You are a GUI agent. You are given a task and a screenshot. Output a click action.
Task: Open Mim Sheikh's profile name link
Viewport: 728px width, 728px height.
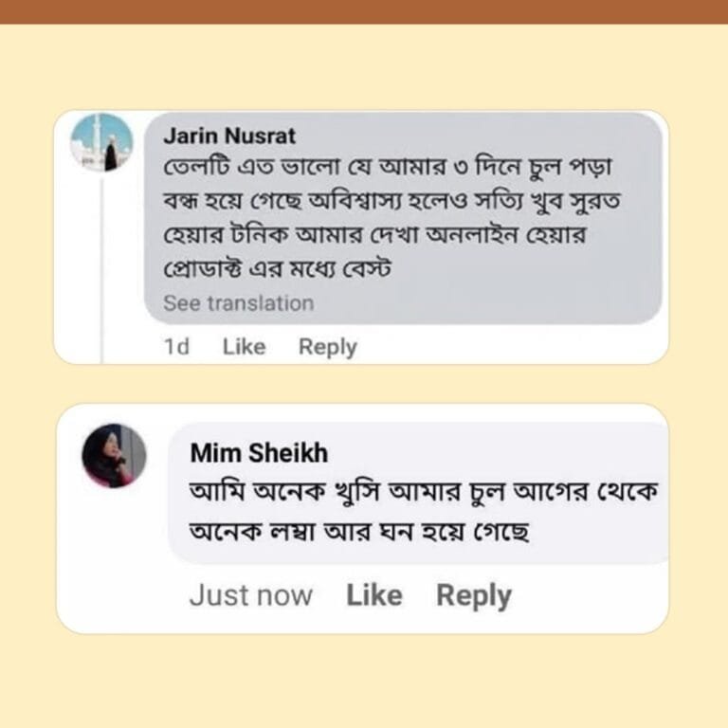pos(259,453)
